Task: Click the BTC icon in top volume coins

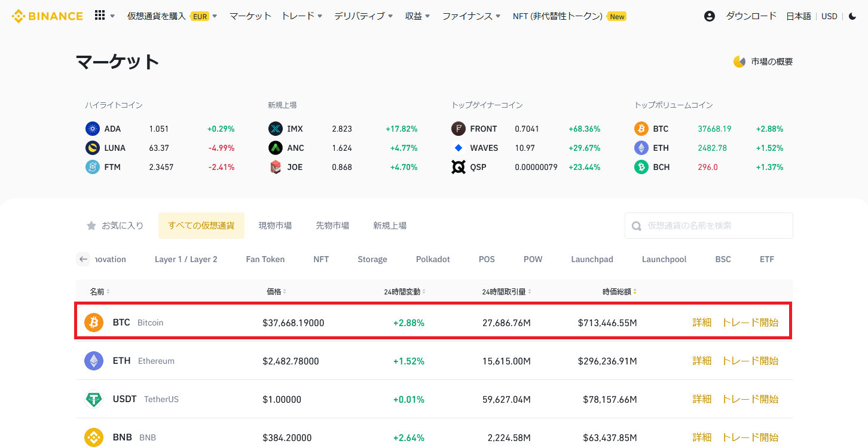Action: [641, 129]
